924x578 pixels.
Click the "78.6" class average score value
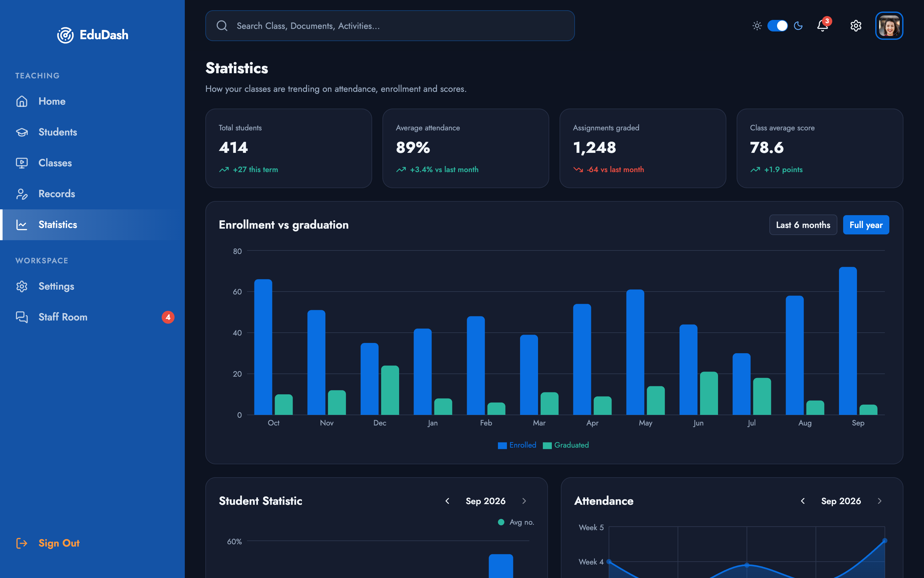[x=767, y=148]
